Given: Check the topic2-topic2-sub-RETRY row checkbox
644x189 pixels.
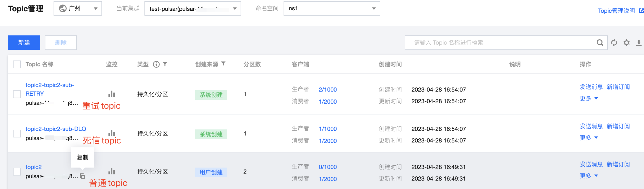Looking at the screenshot, I should [x=17, y=94].
